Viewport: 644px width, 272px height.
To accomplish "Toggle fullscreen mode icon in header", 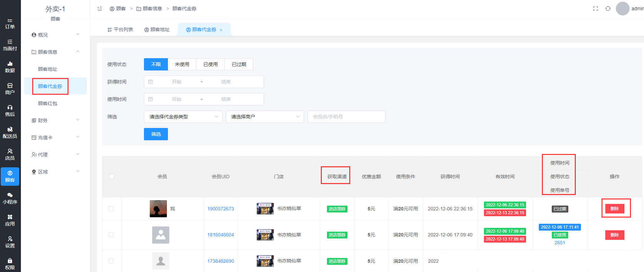I will tap(596, 9).
